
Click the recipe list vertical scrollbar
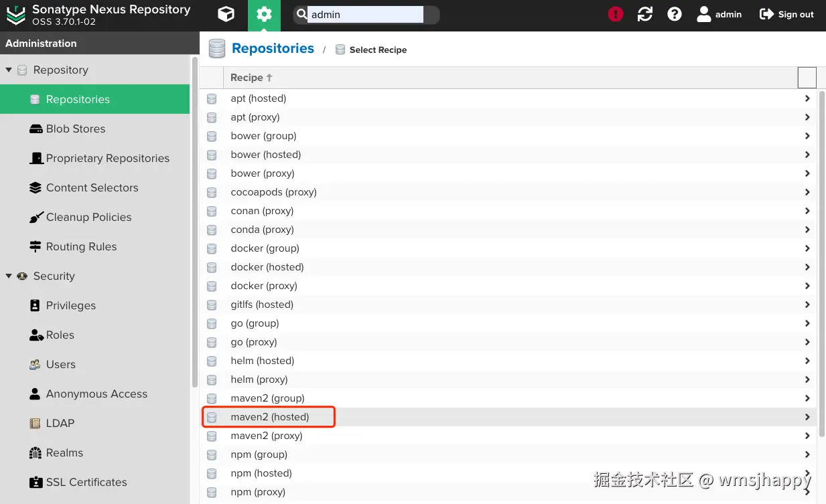(x=821, y=264)
